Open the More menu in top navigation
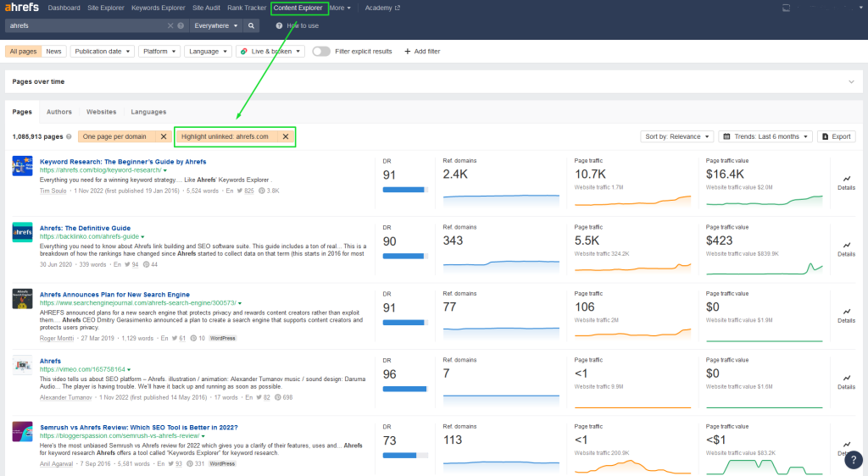This screenshot has width=868, height=476. tap(339, 8)
